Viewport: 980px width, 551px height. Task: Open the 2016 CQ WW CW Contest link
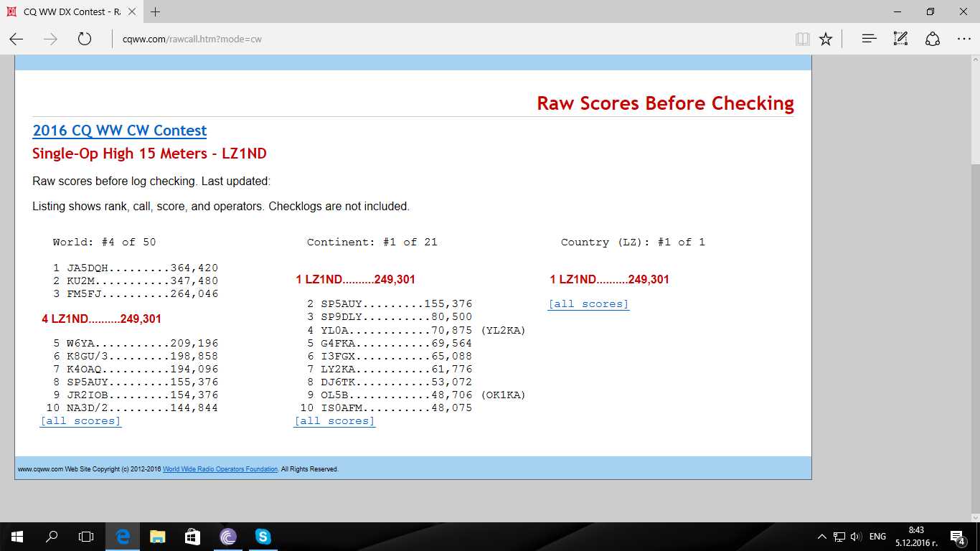(119, 131)
